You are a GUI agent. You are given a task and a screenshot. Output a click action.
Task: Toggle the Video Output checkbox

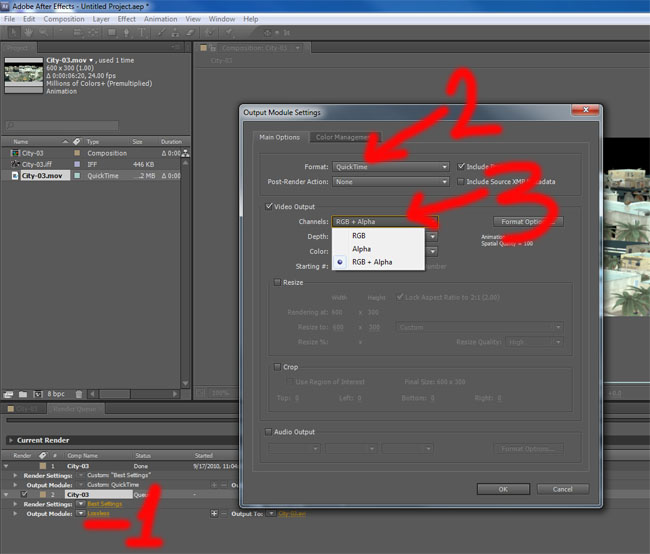[269, 206]
